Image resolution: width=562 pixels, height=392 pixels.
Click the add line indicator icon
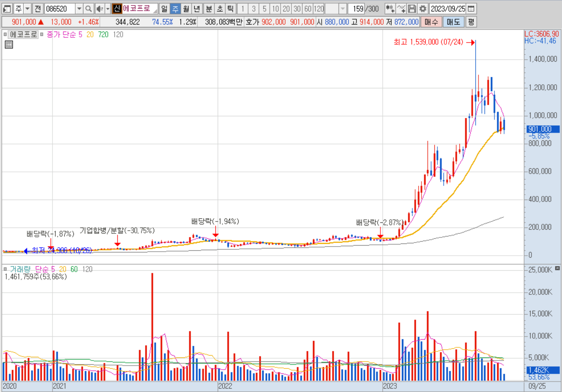401,9
